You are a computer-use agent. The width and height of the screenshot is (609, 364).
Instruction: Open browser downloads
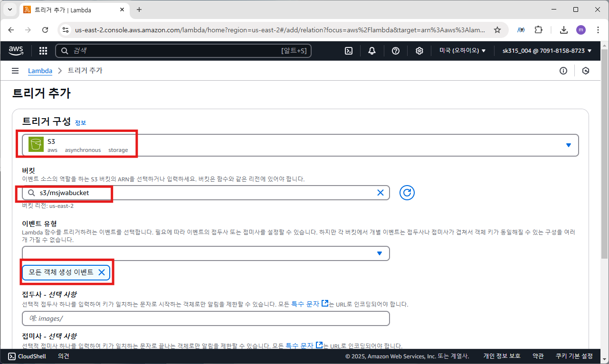click(x=564, y=30)
